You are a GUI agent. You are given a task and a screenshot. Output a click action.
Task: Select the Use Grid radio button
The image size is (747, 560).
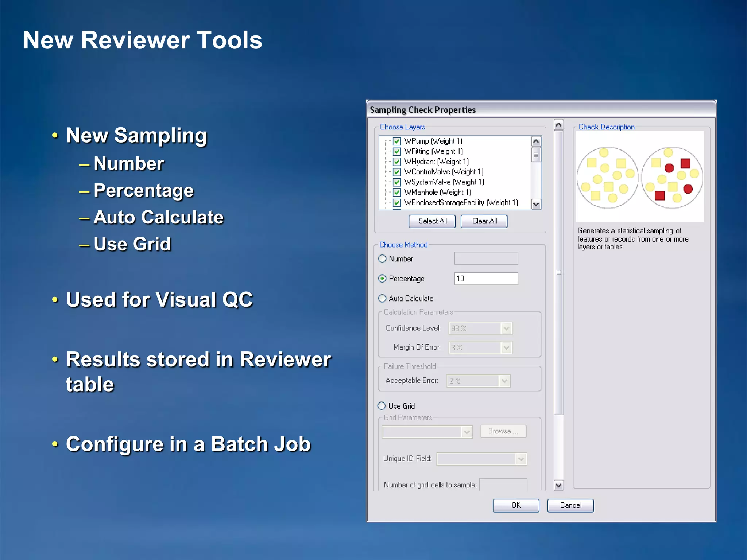(x=382, y=406)
